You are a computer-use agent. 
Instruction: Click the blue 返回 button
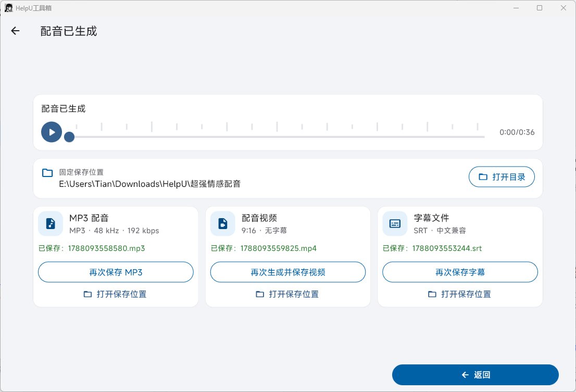pos(475,375)
